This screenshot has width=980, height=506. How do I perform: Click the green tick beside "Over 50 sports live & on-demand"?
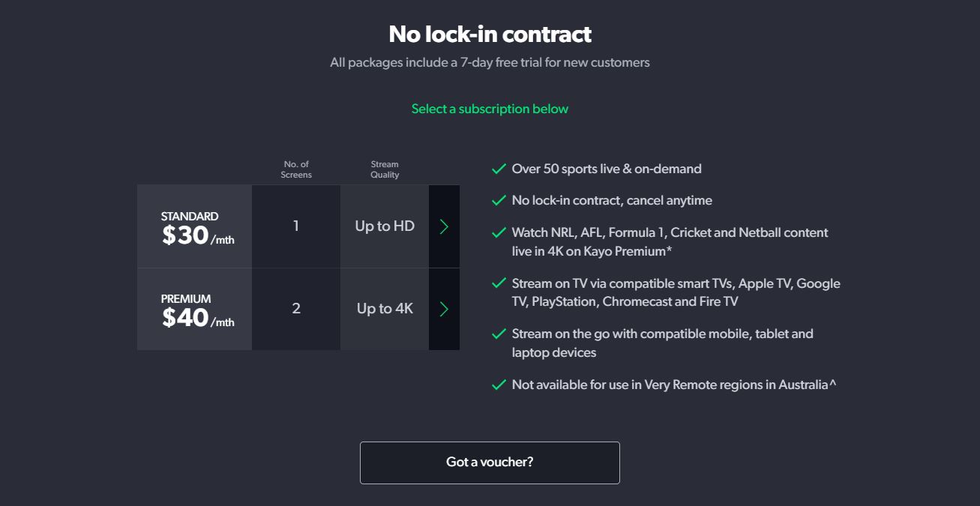[499, 169]
